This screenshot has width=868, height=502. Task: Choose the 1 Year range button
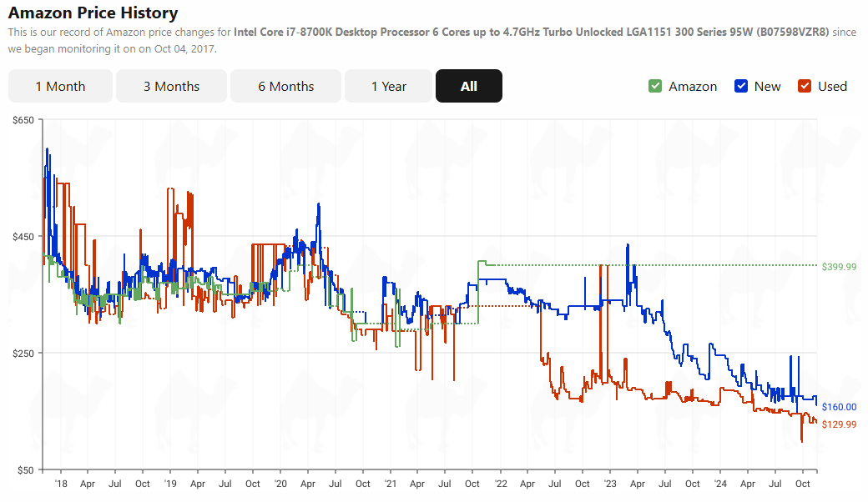click(389, 86)
